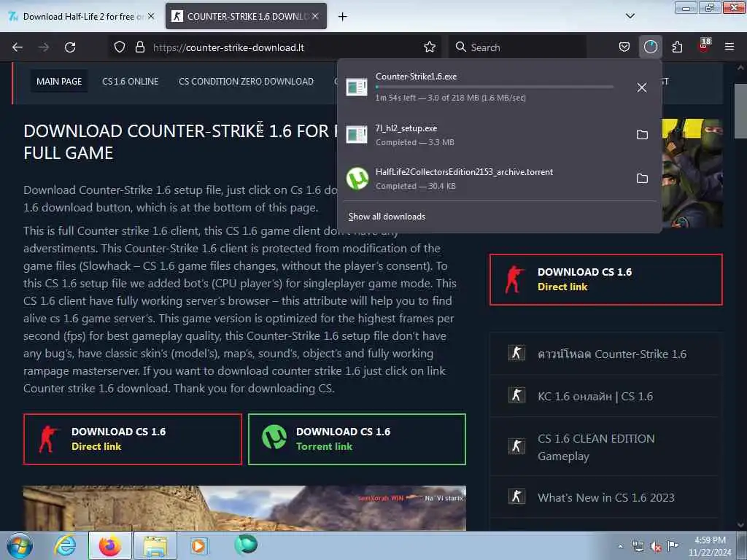Toggle the downloads panel toolbar button

650,47
